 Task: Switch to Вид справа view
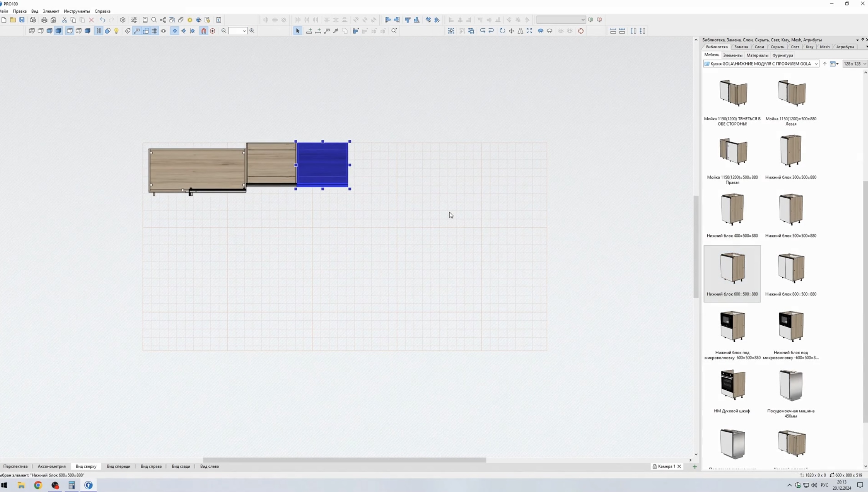151,466
